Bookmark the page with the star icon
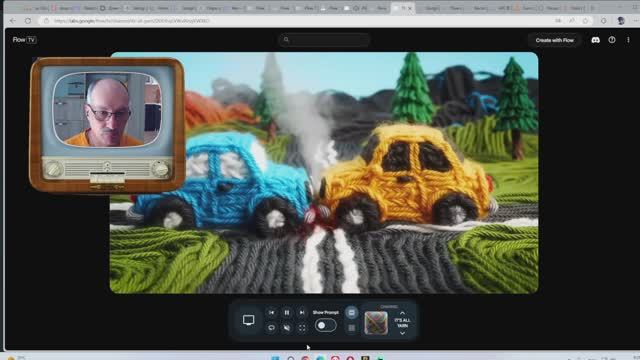The image size is (640, 360). [x=586, y=21]
